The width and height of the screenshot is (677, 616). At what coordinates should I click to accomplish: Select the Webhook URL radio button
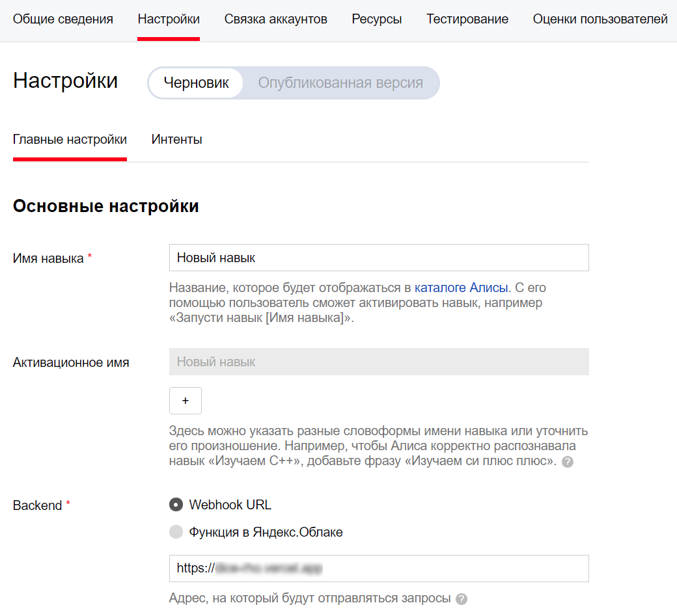click(x=176, y=504)
